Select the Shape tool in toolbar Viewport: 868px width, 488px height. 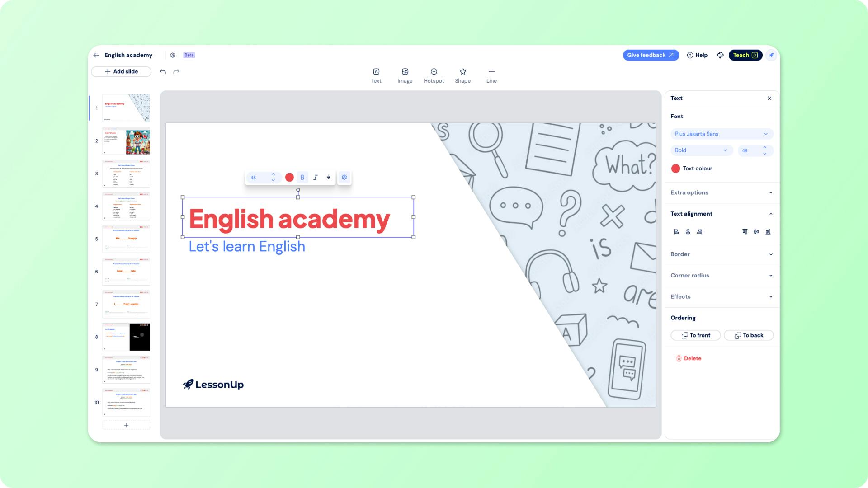click(x=462, y=75)
